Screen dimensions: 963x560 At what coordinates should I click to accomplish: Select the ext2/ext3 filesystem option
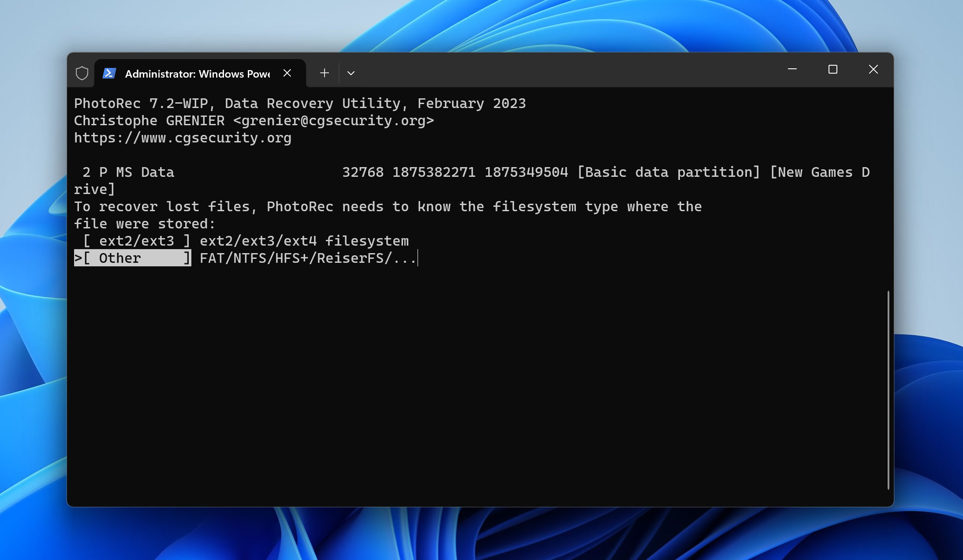tap(137, 241)
